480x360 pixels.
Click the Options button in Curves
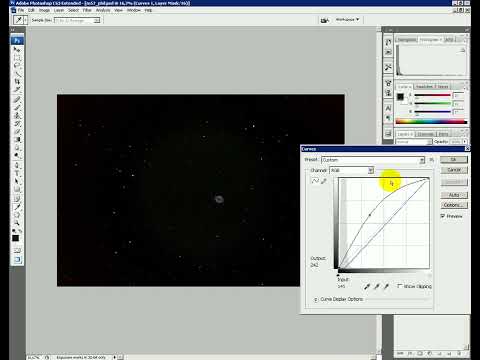point(454,205)
